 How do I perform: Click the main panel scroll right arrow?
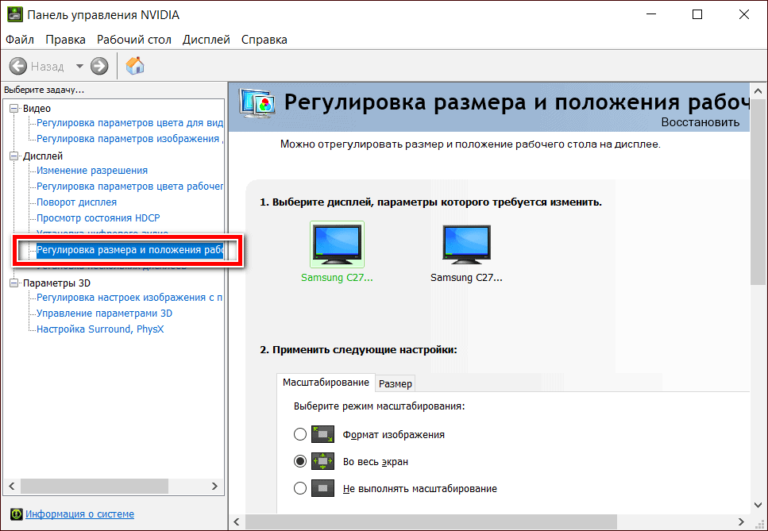741,522
